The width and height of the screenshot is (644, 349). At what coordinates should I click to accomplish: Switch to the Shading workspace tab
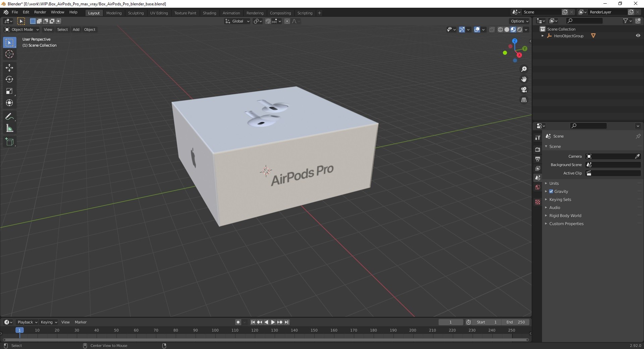(209, 13)
